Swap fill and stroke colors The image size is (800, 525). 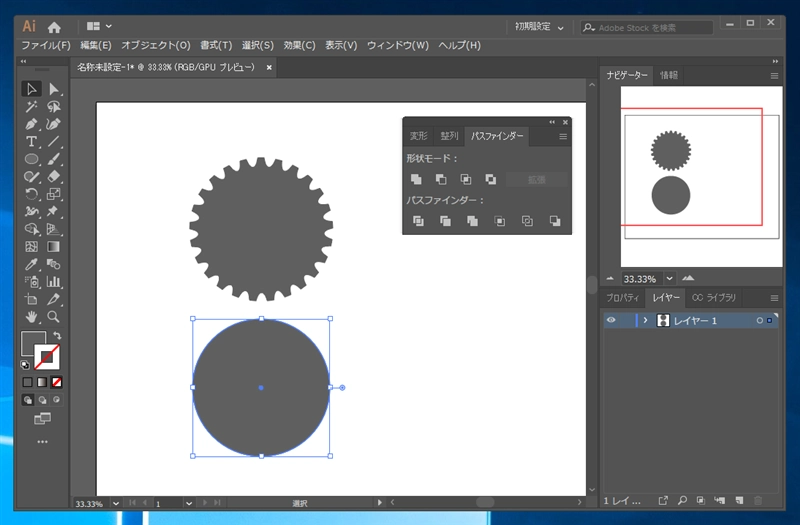click(x=57, y=335)
